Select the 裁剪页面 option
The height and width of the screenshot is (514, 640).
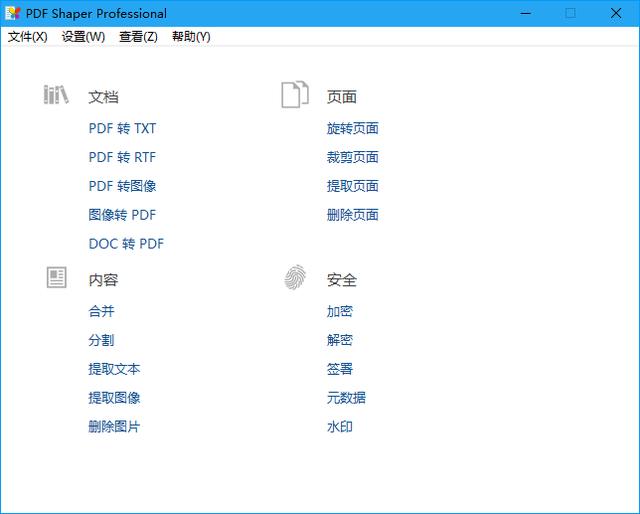coord(352,157)
